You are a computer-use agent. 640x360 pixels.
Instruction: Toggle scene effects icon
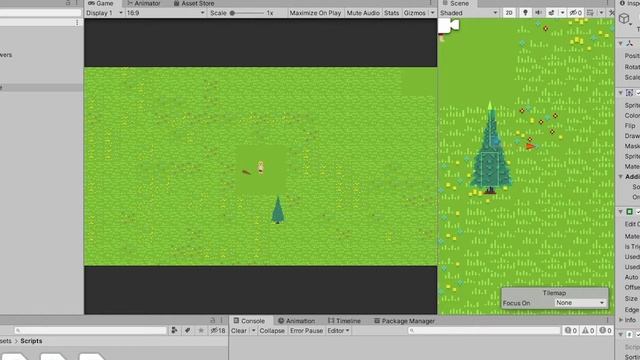pyautogui.click(x=551, y=13)
